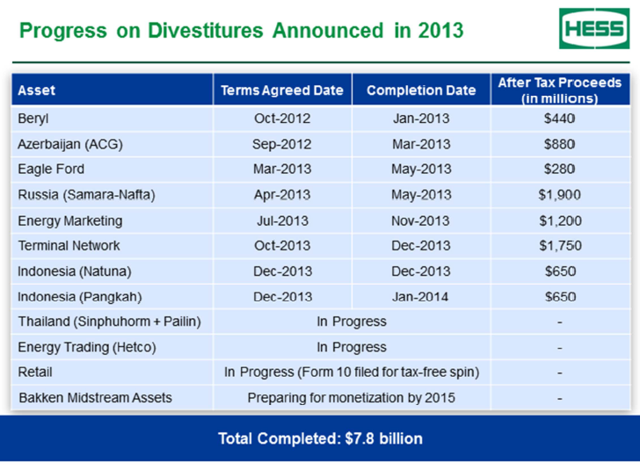The width and height of the screenshot is (640, 470).
Task: Click 'In Progress (Form 10 filed for tax-free spin)'
Action: click(352, 372)
